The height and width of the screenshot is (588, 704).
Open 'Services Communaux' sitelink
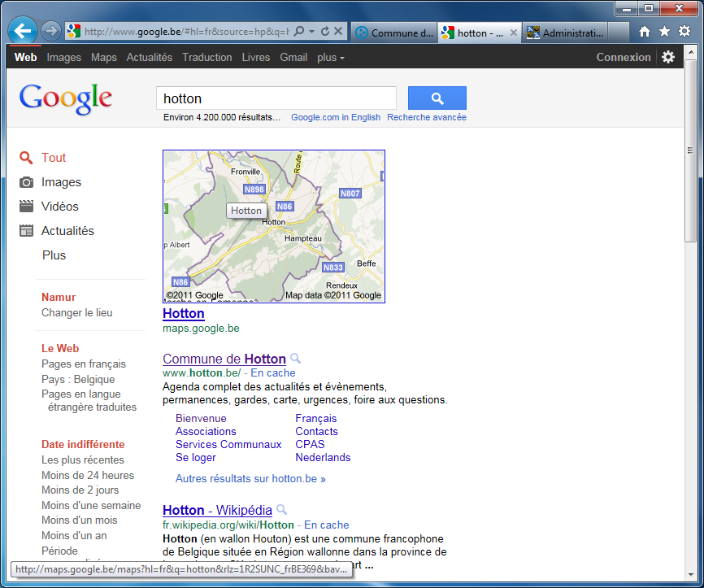click(x=228, y=444)
